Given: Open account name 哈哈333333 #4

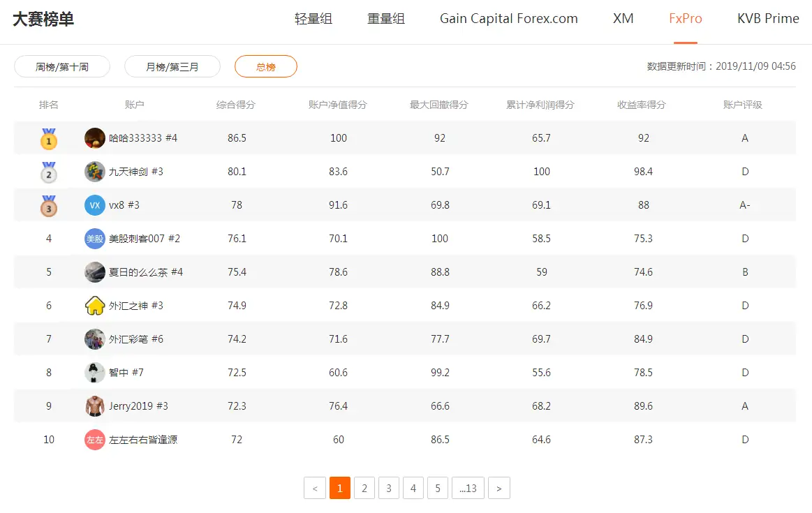Looking at the screenshot, I should 143,138.
